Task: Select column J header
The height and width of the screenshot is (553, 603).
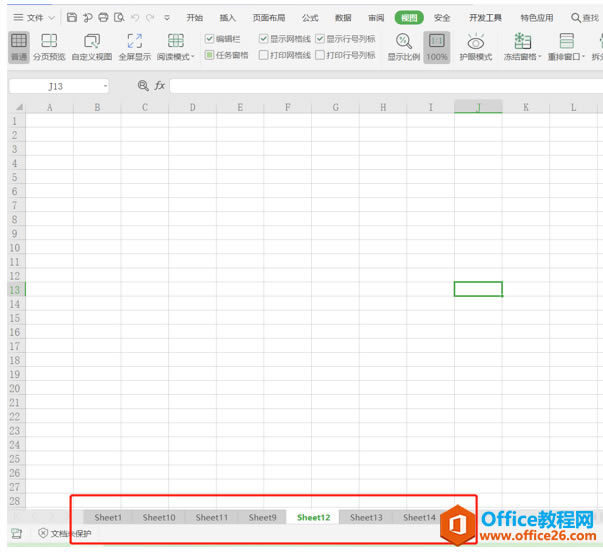Action: coord(478,107)
